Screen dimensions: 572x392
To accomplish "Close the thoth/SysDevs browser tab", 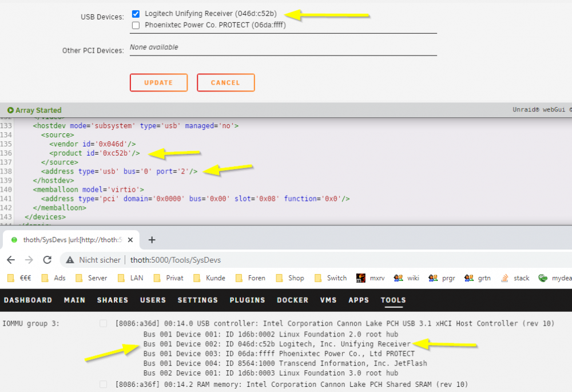I will [x=130, y=240].
